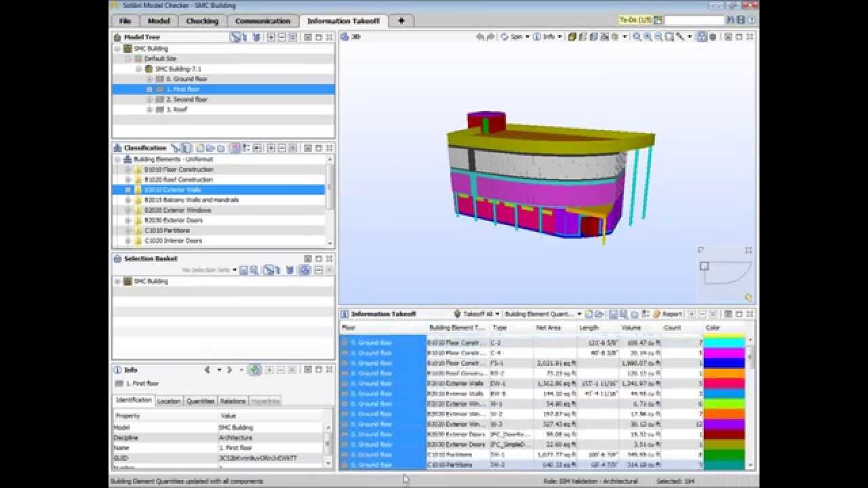Click the save icon in Selection Basket toolbar
Viewport: 868px width, 488px height.
[x=243, y=270]
